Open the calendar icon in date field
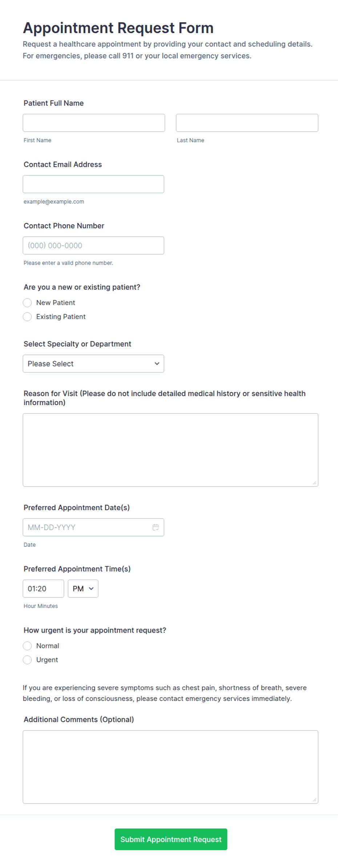Screen dimensions: 338x868 (156, 527)
